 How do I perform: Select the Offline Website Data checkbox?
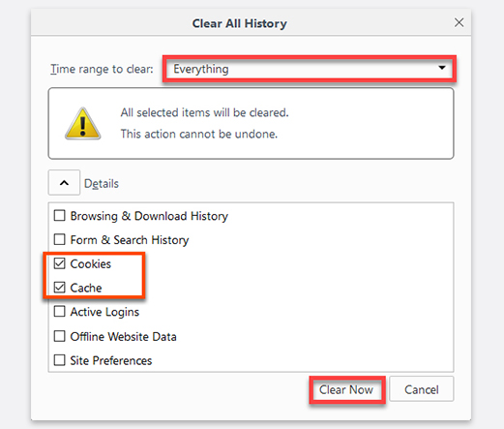[60, 336]
